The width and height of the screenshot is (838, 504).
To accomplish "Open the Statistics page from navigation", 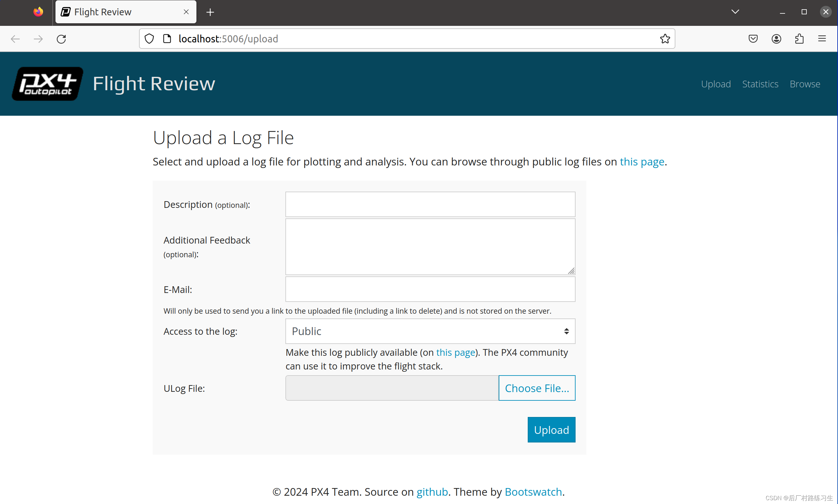I will (x=760, y=83).
